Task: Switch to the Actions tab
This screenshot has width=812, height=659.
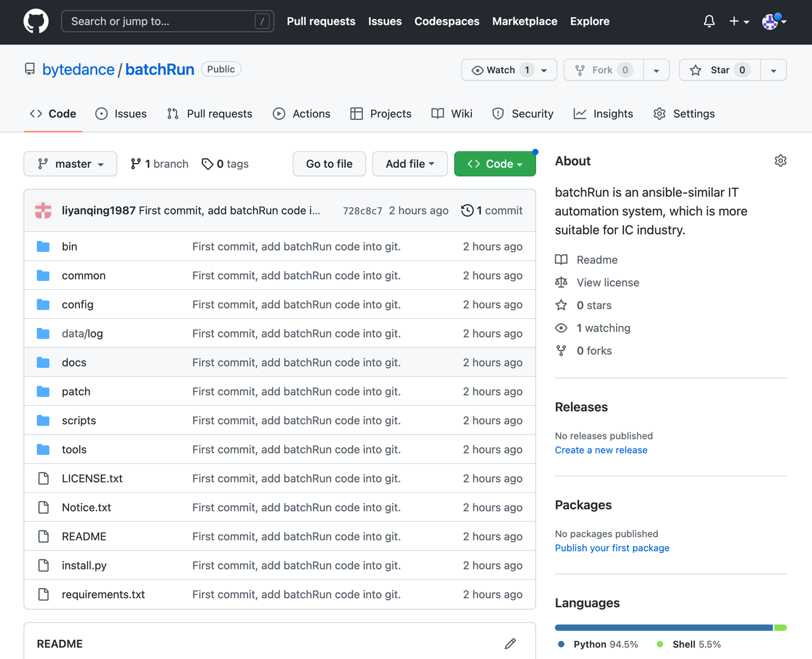Action: tap(302, 114)
